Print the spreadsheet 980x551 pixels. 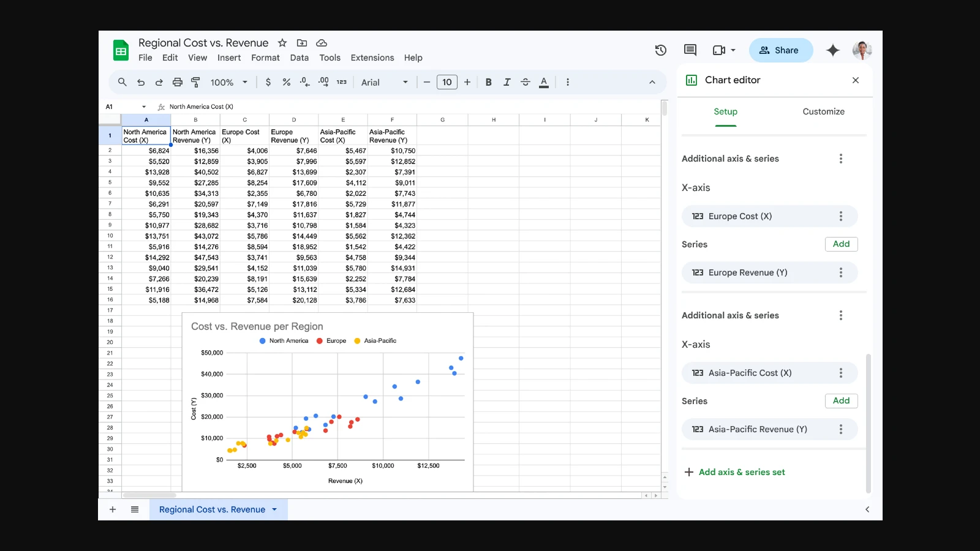178,82
